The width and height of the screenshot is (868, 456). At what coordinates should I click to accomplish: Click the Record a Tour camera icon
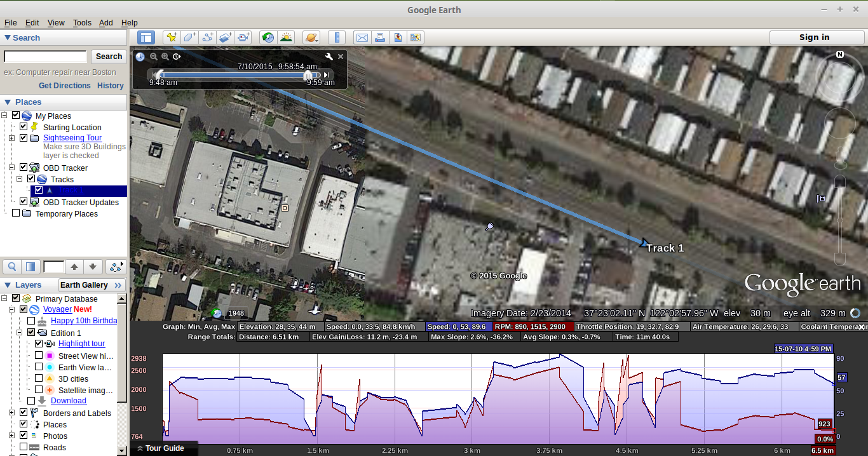pyautogui.click(x=244, y=37)
